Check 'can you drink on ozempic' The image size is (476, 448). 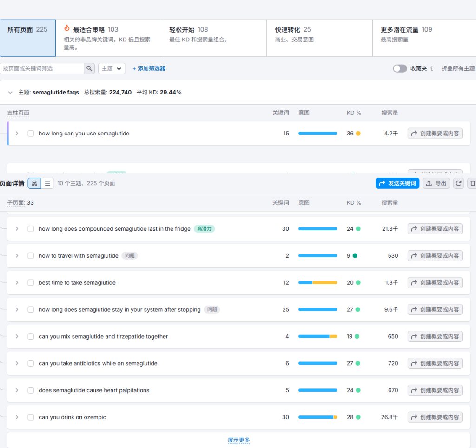(x=31, y=417)
